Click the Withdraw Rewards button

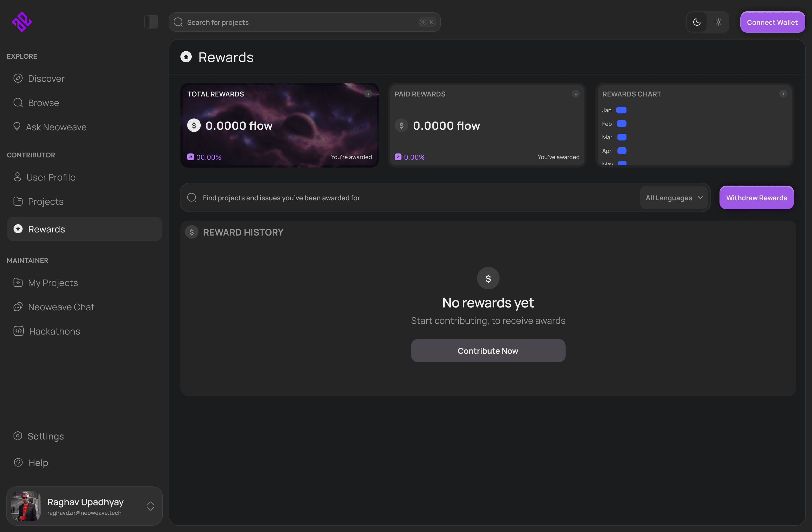click(x=756, y=197)
